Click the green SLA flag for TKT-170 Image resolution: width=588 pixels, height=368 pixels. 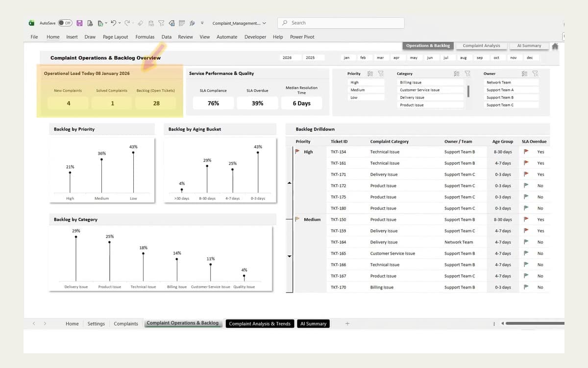click(526, 287)
